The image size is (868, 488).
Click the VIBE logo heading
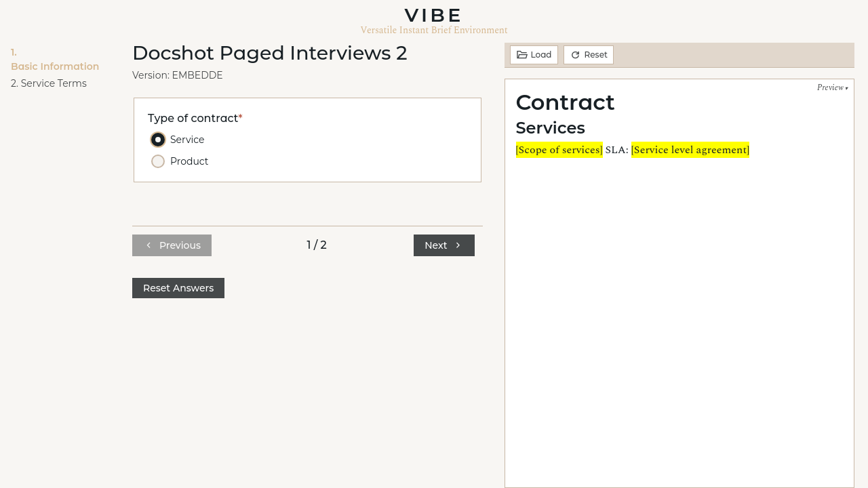[433, 15]
